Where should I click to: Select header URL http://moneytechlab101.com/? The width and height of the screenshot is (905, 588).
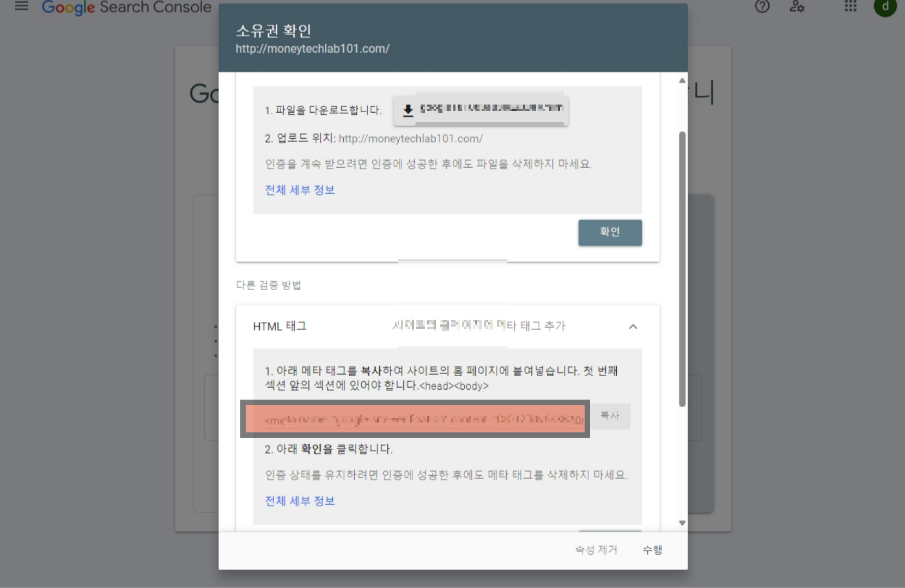click(x=313, y=49)
